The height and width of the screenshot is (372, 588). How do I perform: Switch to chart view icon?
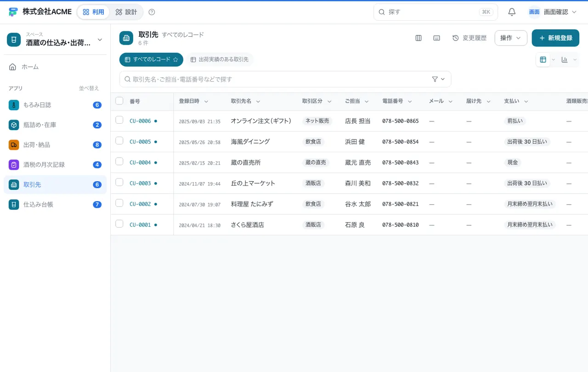pos(564,60)
